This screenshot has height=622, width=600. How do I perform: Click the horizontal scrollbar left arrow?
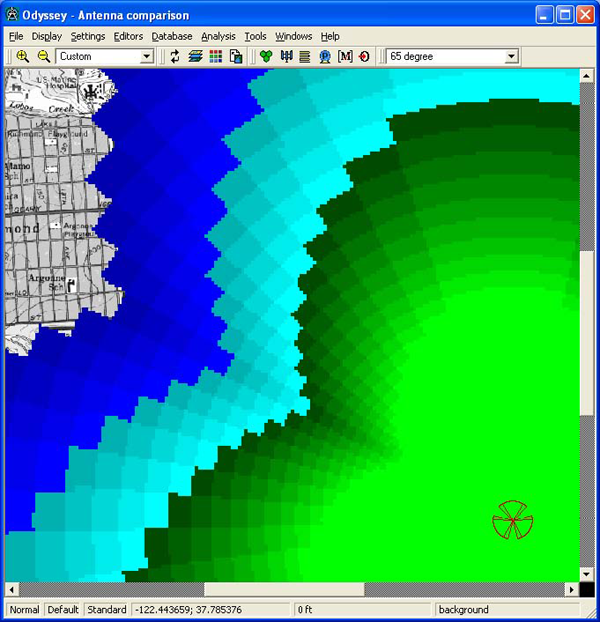pos(12,589)
